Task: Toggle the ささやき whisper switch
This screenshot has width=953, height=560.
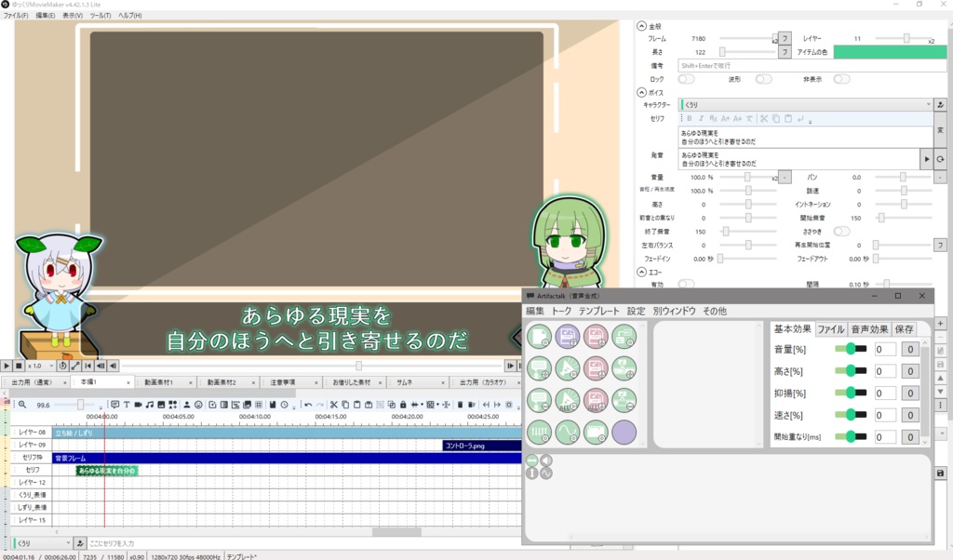Action: point(841,232)
